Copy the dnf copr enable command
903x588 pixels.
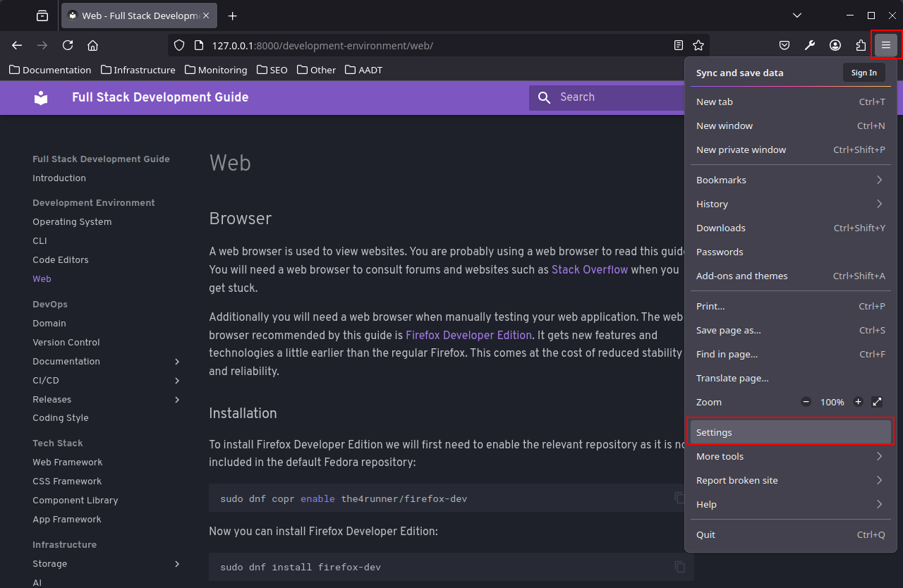click(679, 498)
